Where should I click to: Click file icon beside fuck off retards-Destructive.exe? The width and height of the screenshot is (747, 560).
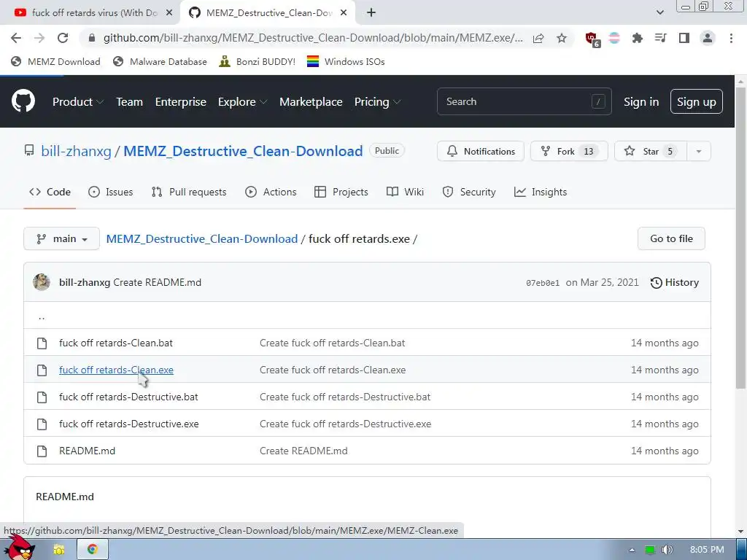point(42,424)
